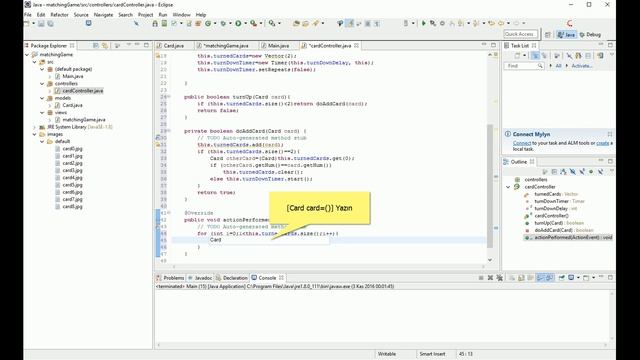Click the Pin Console icon
The height and width of the screenshot is (360, 640).
562,278
